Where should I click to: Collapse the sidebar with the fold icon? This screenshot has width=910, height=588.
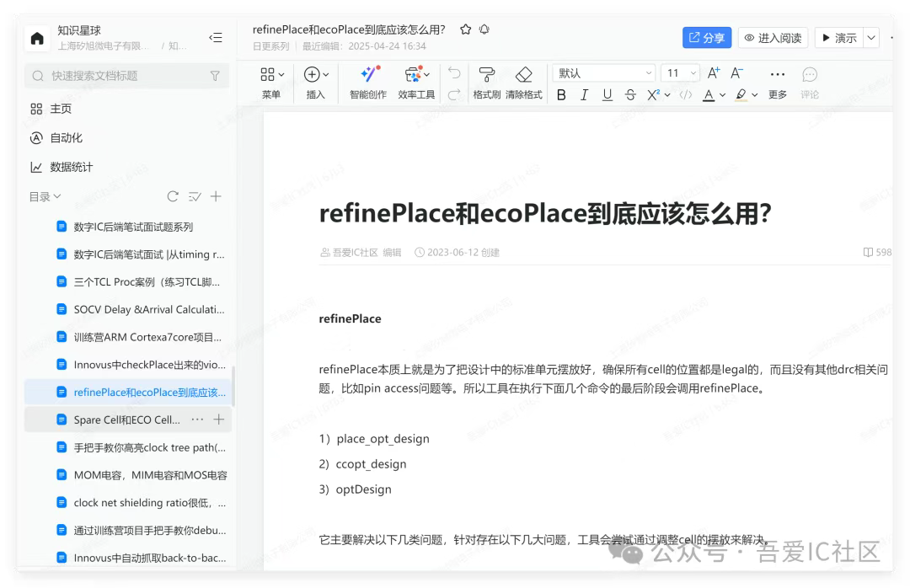(x=216, y=38)
